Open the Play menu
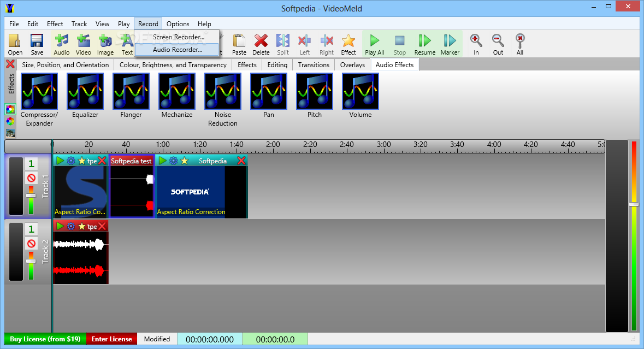The height and width of the screenshot is (349, 644). coord(123,24)
